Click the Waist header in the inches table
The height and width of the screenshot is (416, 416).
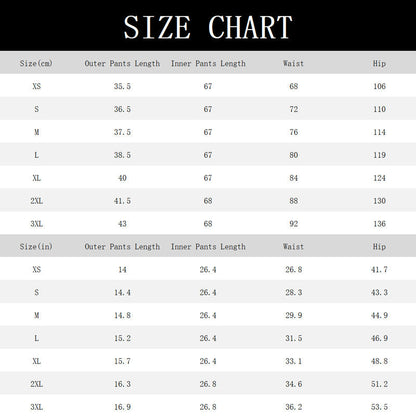click(x=293, y=247)
